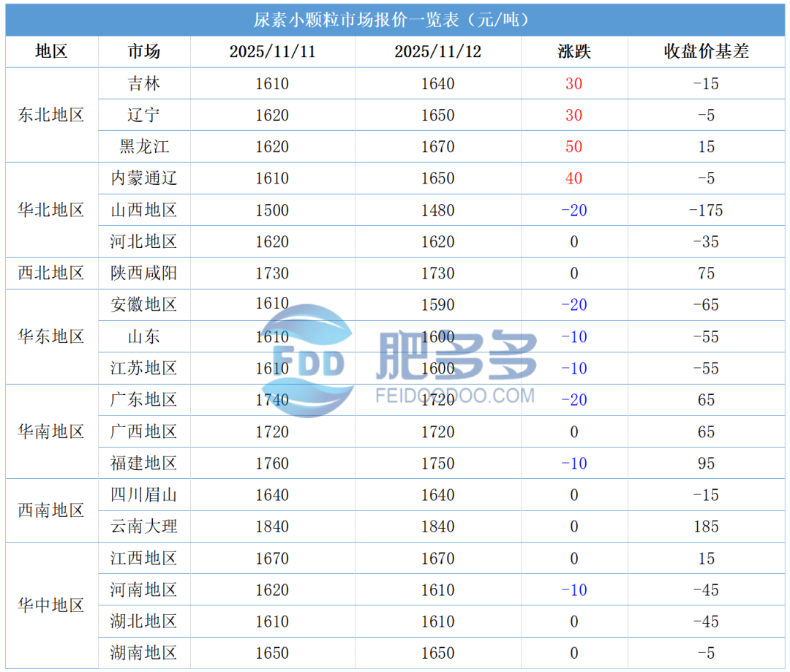Viewport: 790px width, 672px height.
Task: Select the 1740 price for 广东地区
Action: pyautogui.click(x=272, y=400)
